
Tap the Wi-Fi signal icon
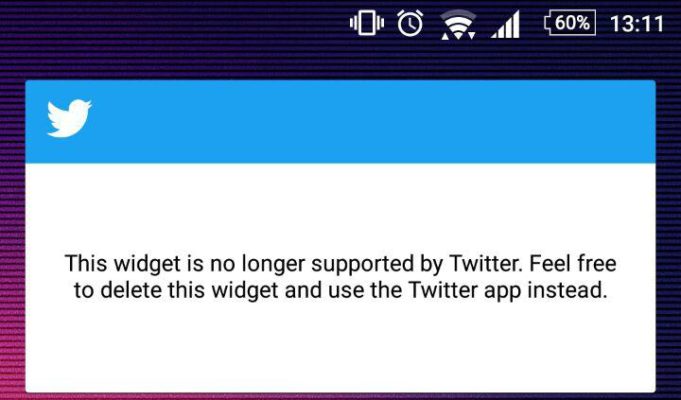(x=458, y=22)
